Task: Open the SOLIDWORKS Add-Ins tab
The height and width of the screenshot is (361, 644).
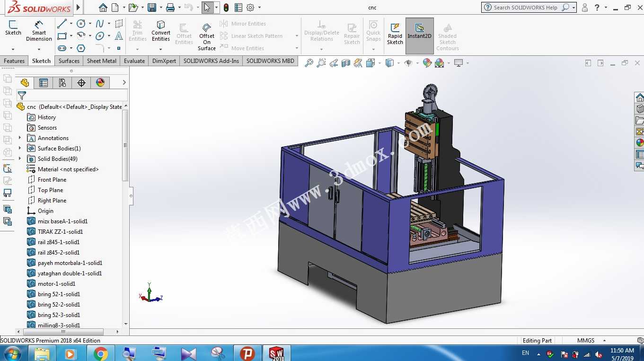Action: coord(211,61)
